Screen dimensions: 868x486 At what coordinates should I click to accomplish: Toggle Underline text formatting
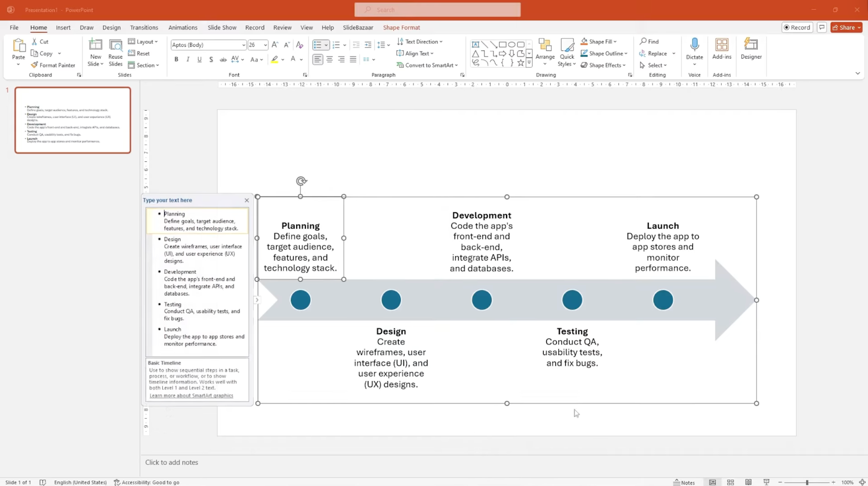pyautogui.click(x=200, y=60)
